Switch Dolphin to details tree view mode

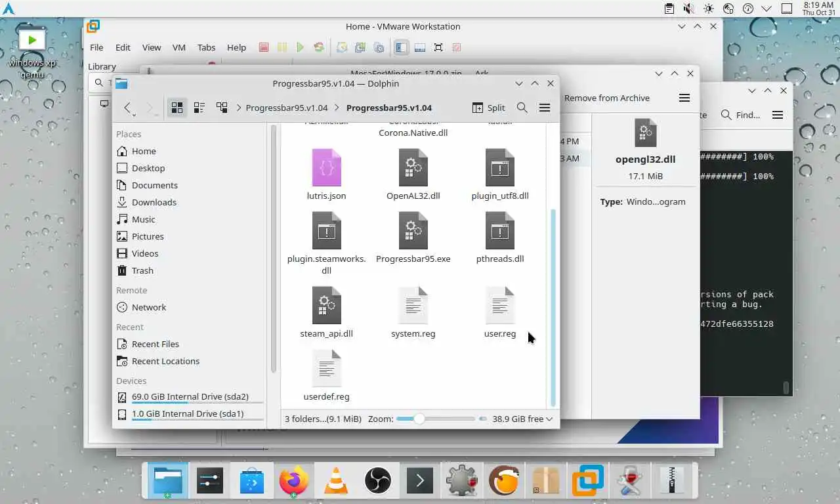(222, 108)
